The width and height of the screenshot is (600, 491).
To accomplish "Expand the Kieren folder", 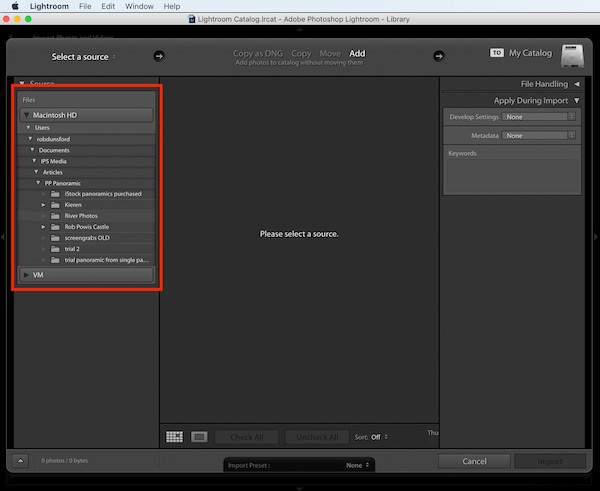I will point(44,204).
